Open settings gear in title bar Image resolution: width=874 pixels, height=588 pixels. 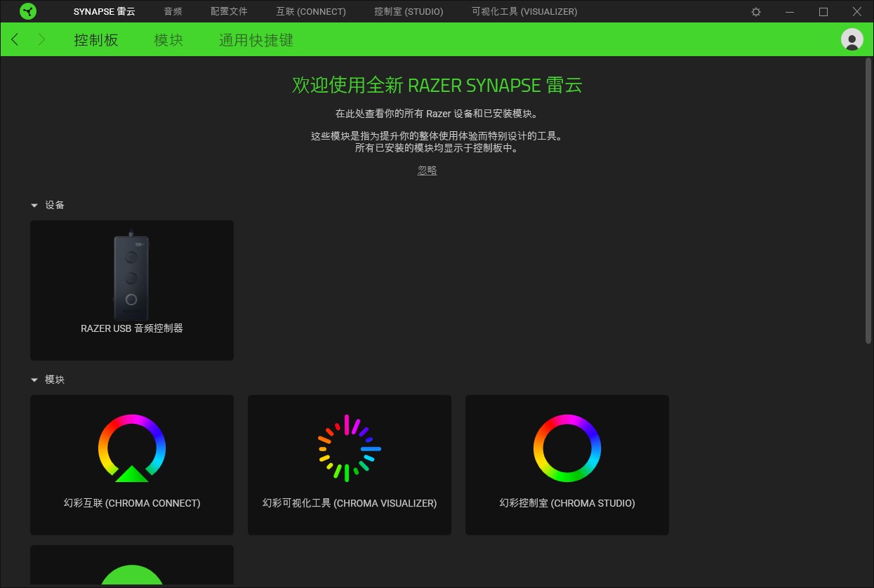[x=756, y=12]
